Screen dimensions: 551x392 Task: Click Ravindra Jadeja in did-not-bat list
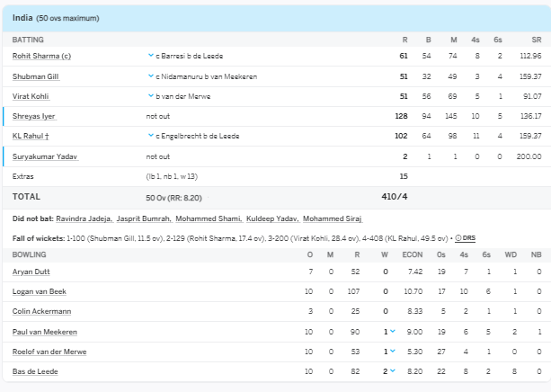[83, 218]
